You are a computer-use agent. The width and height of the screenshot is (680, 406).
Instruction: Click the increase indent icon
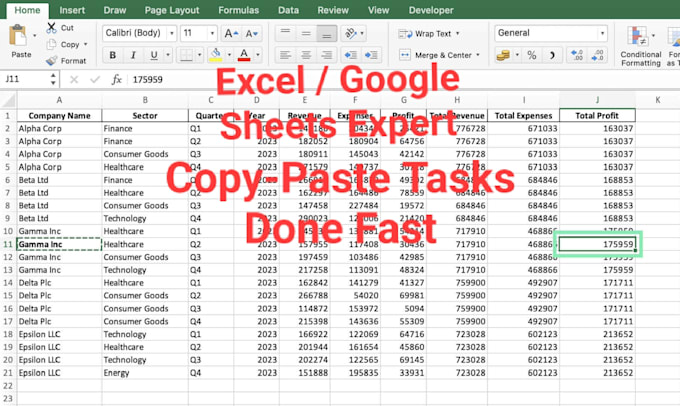pyautogui.click(x=371, y=55)
